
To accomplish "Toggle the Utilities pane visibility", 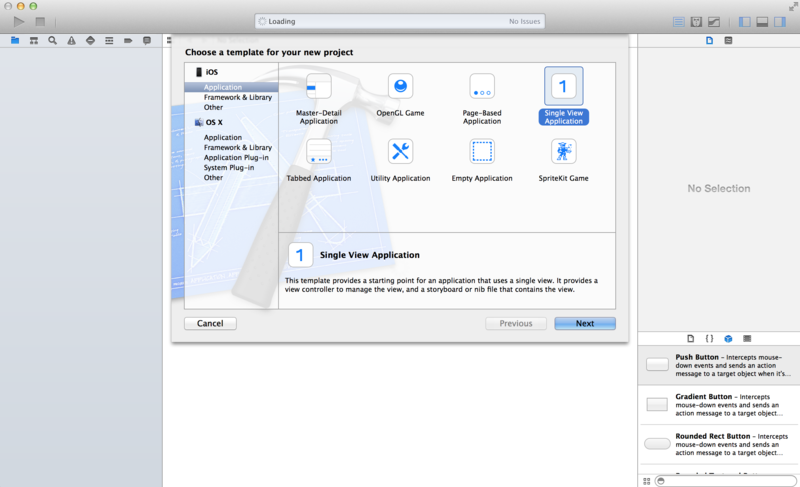I will click(x=780, y=22).
